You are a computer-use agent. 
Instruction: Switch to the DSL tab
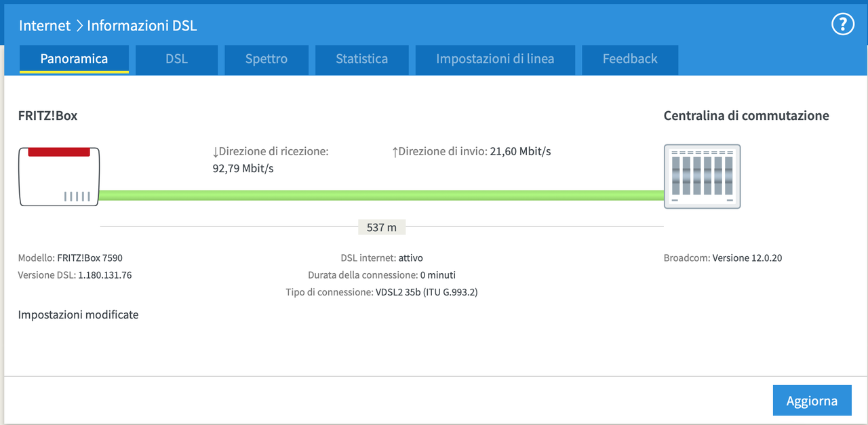(x=176, y=60)
